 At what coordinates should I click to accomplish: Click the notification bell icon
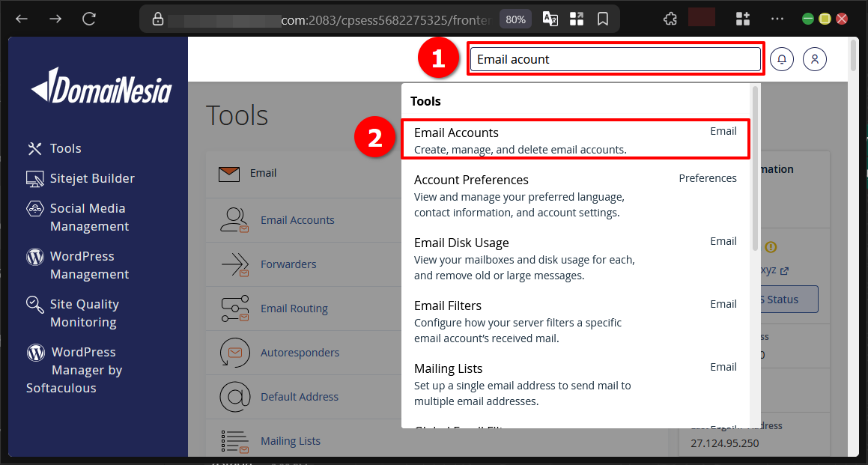[x=781, y=58]
